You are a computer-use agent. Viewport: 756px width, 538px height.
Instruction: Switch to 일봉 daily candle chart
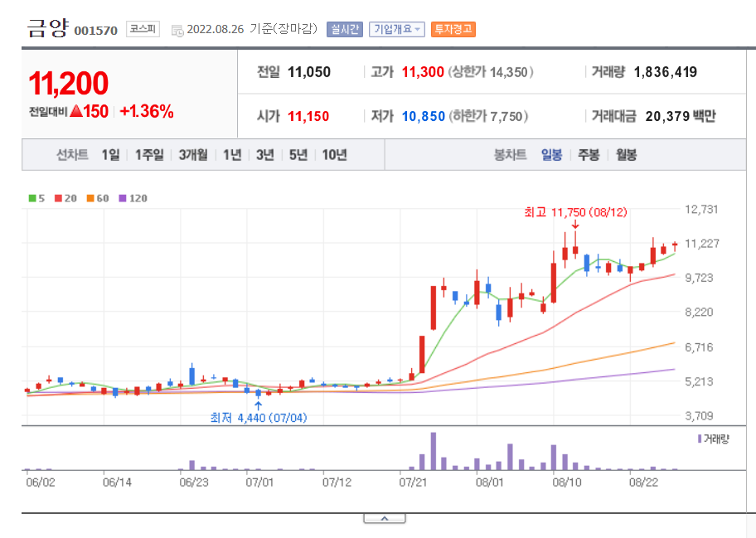tap(551, 155)
